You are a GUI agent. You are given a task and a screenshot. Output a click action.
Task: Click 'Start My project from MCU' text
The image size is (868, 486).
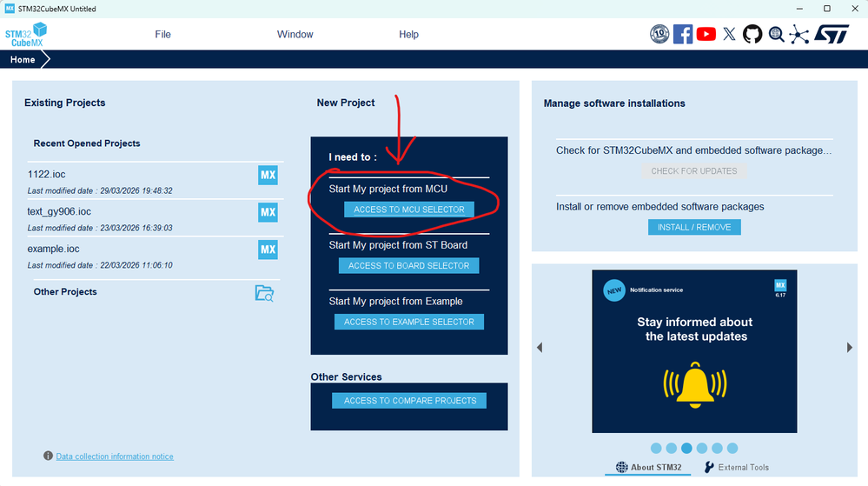click(x=388, y=189)
